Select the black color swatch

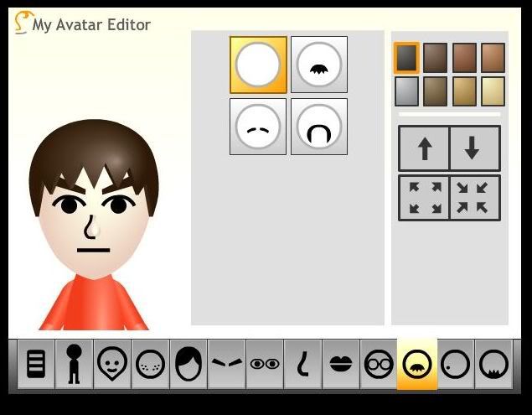(406, 57)
